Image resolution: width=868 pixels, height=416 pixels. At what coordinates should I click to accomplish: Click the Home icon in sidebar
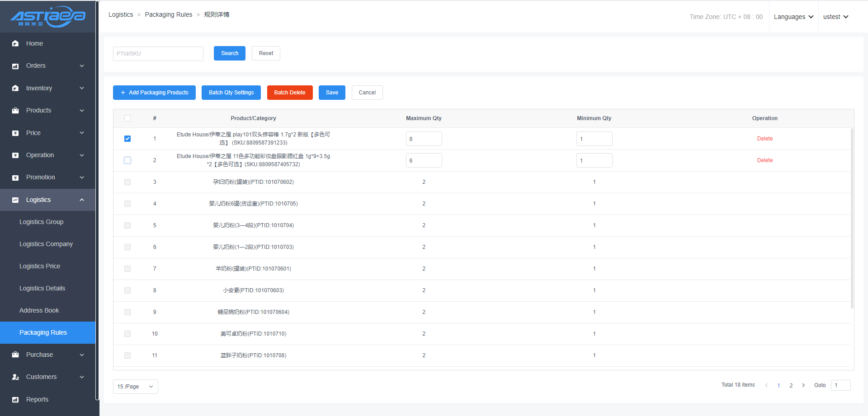click(15, 43)
